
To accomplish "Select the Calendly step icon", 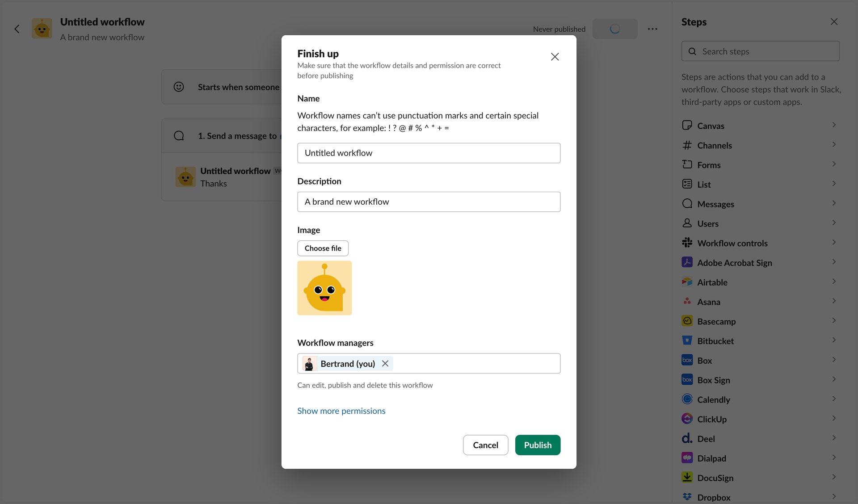I will pos(687,399).
